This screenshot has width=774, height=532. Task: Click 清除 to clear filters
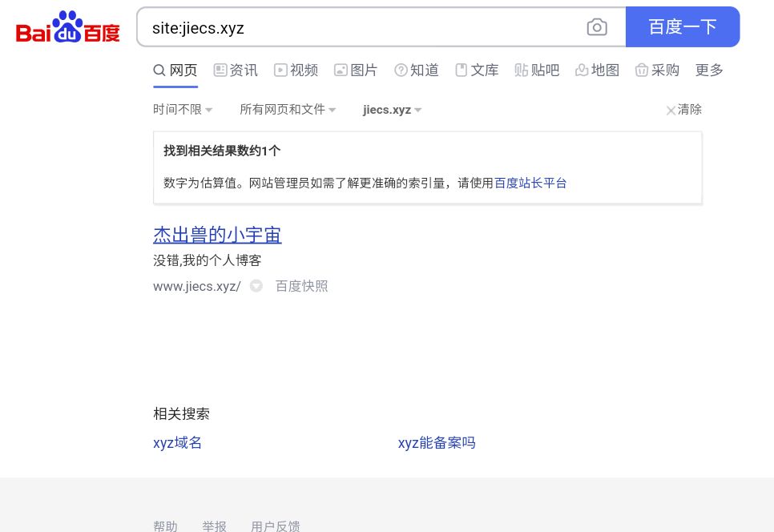(684, 110)
